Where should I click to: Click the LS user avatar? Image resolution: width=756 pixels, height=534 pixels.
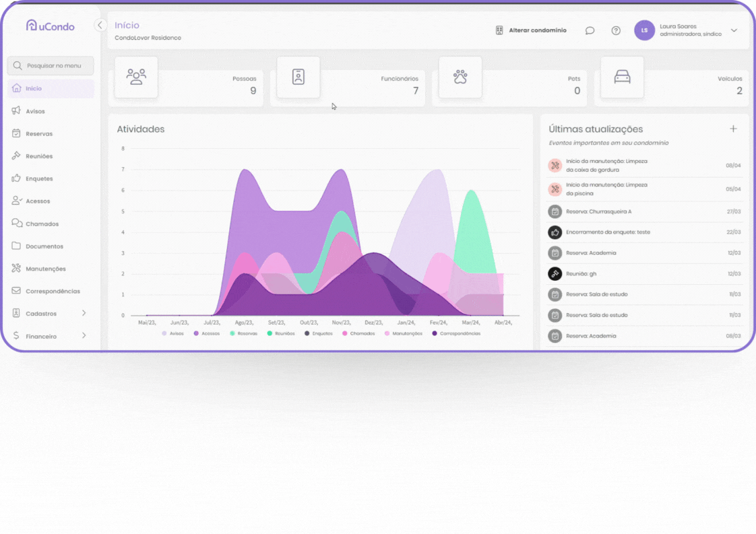[644, 30]
